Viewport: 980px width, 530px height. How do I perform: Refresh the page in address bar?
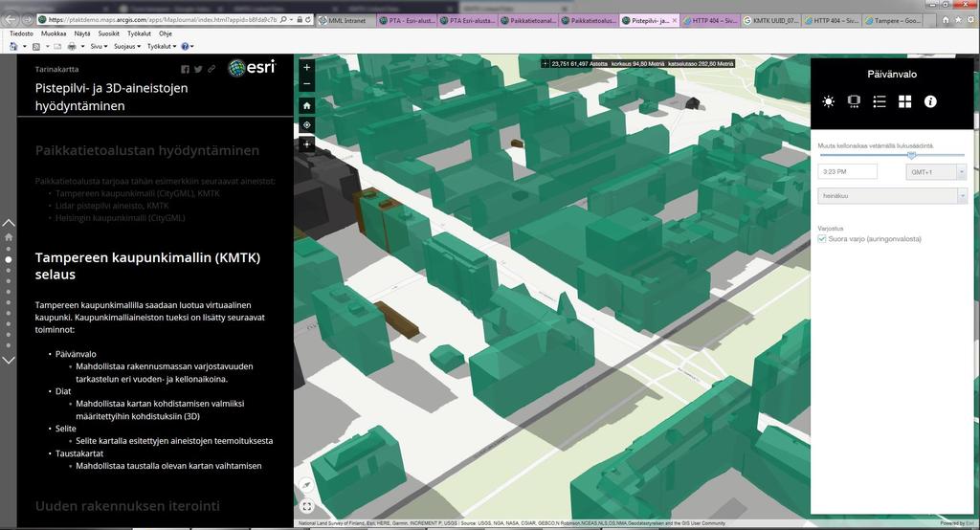(308, 20)
